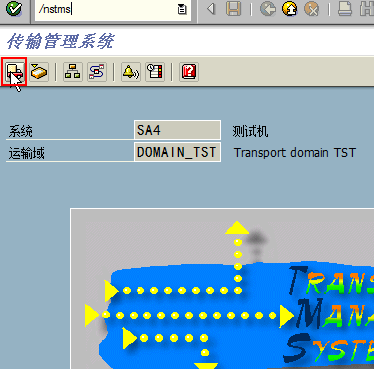Open the alert viewer traffic-light icon
The height and width of the screenshot is (369, 374).
tap(155, 71)
